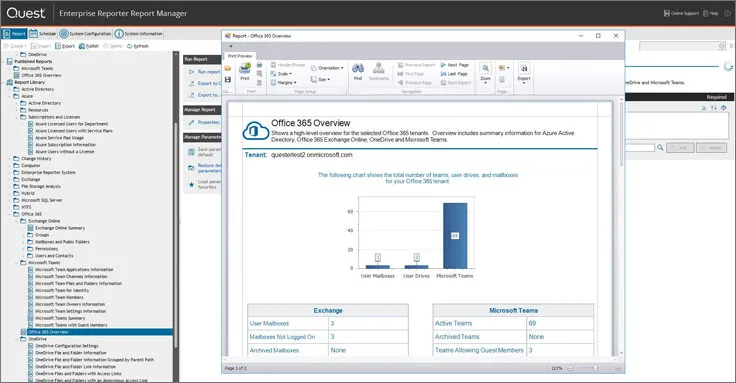Collapse the Report Library tree node

coord(3,82)
